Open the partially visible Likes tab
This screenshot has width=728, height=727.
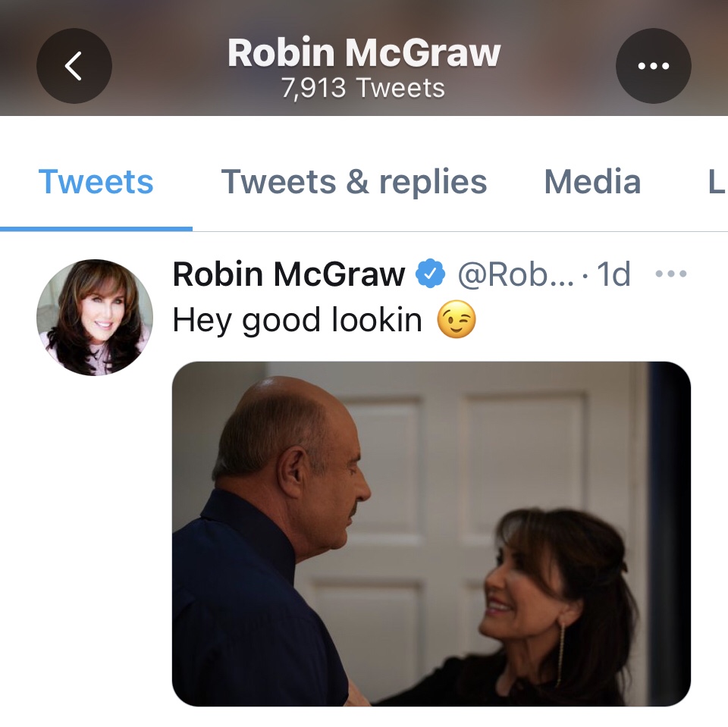716,182
